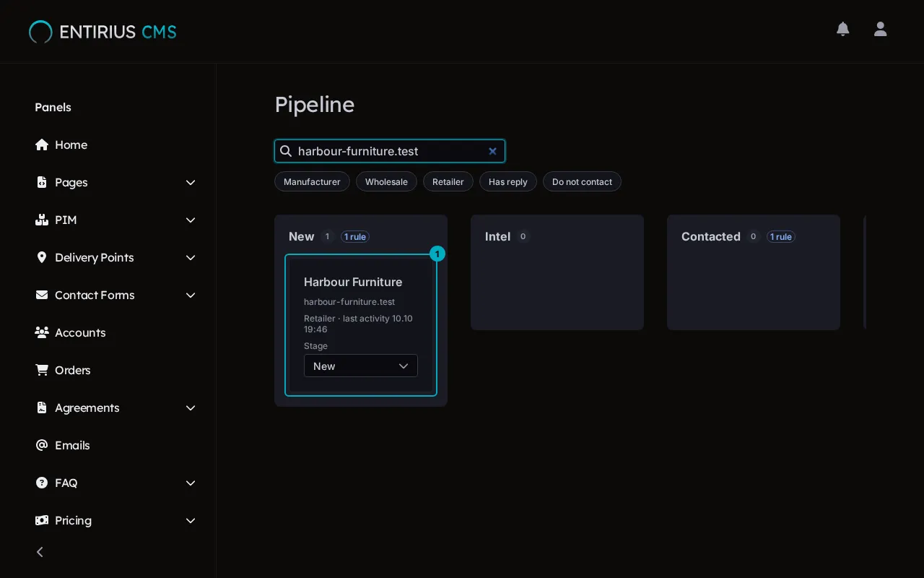Expand the FAQ submenu chevron
Screen dimensions: 924x578
point(191,483)
